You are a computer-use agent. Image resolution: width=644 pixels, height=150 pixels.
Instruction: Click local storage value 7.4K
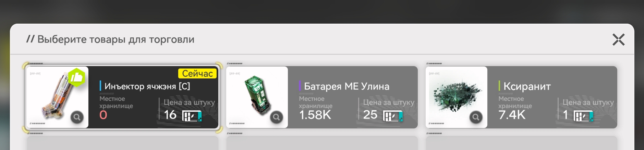(x=512, y=115)
